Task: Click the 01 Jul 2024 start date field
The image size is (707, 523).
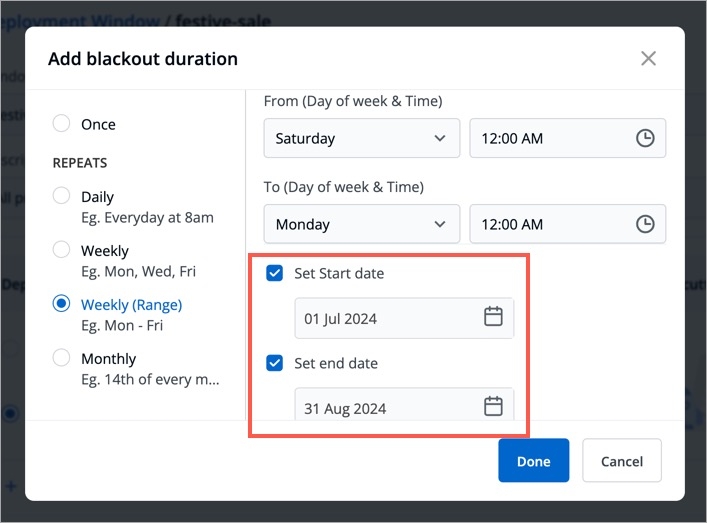Action: click(404, 318)
